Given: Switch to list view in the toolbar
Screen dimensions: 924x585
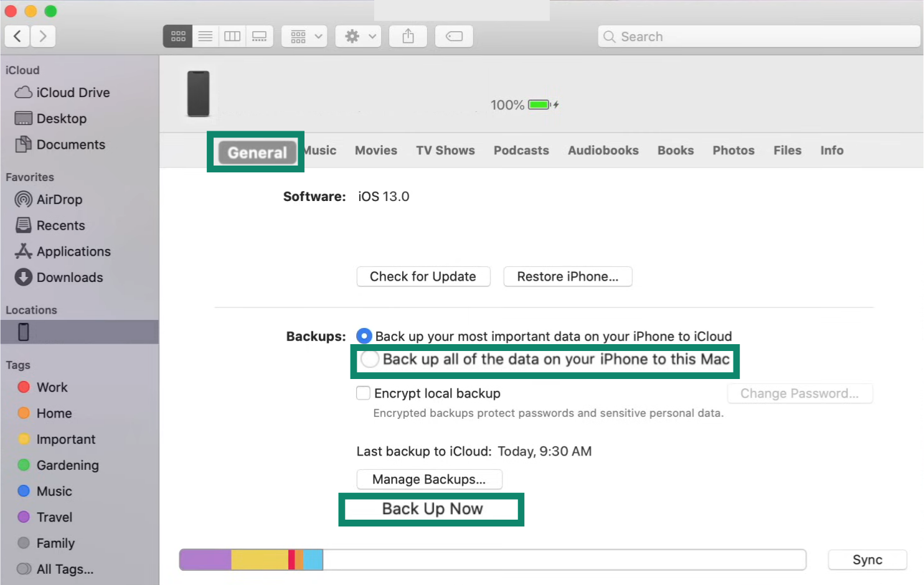Looking at the screenshot, I should tap(205, 36).
